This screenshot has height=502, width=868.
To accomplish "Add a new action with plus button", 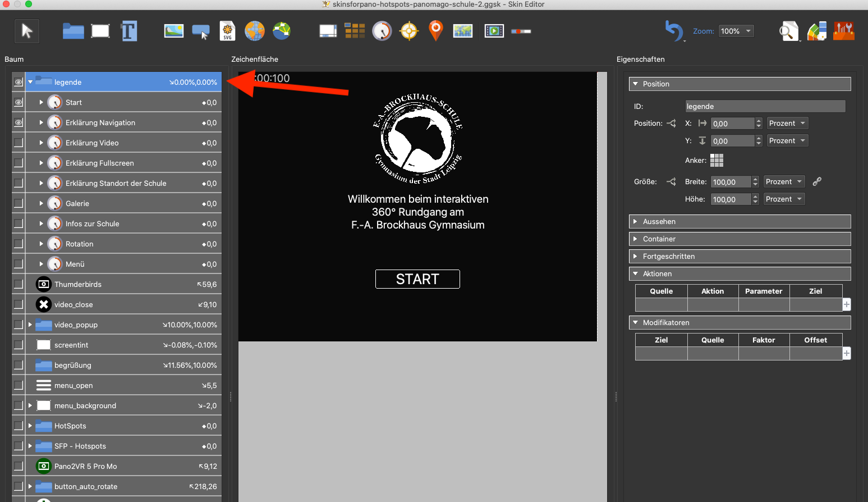I will tap(847, 304).
